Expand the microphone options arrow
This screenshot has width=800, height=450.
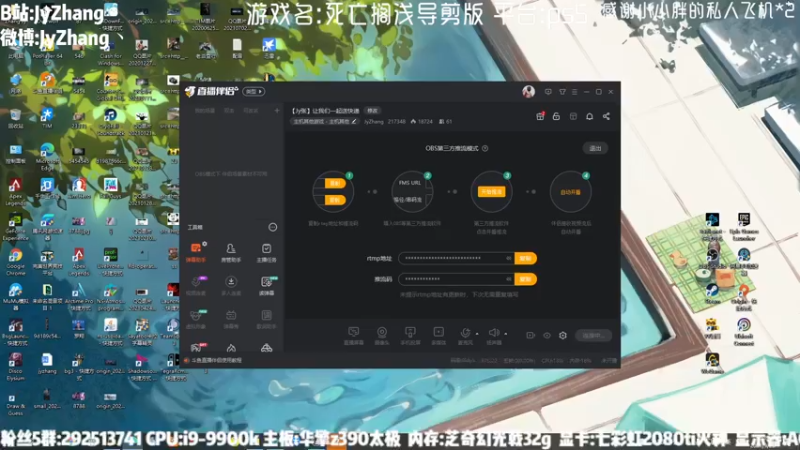(477, 334)
